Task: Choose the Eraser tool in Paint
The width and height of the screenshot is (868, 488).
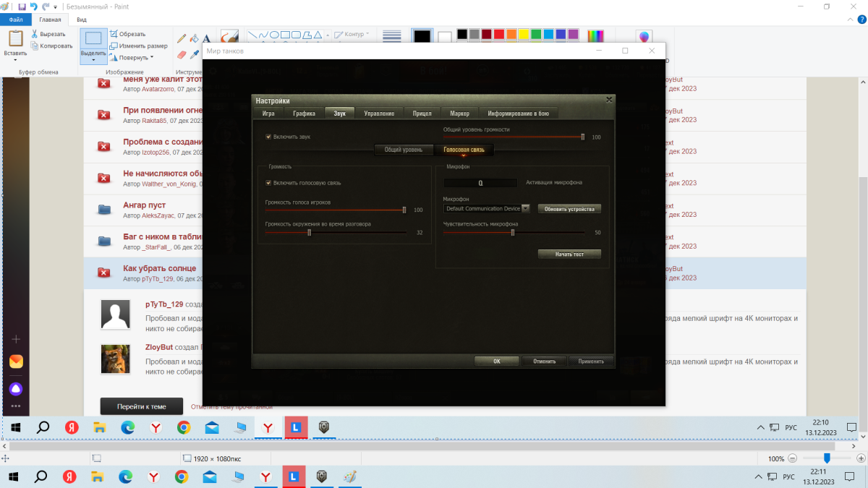Action: [x=182, y=54]
